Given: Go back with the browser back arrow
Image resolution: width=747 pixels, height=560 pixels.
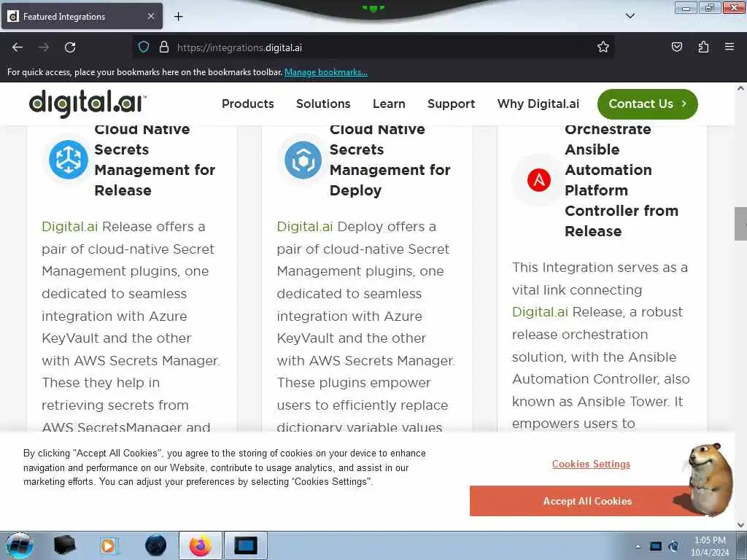Looking at the screenshot, I should [18, 47].
